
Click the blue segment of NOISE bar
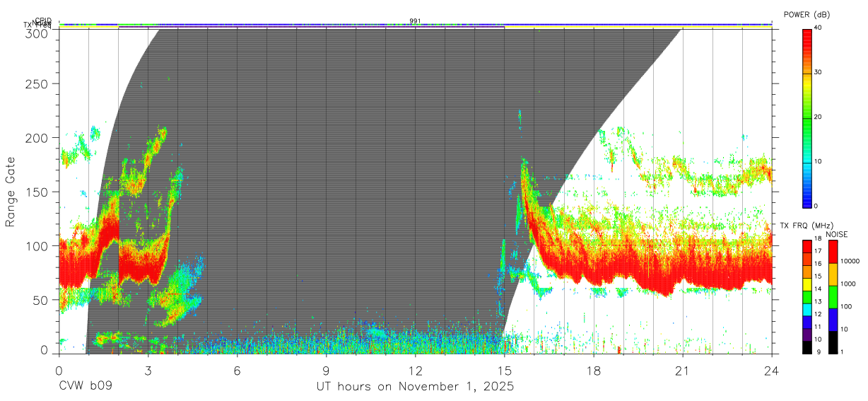pyautogui.click(x=833, y=320)
